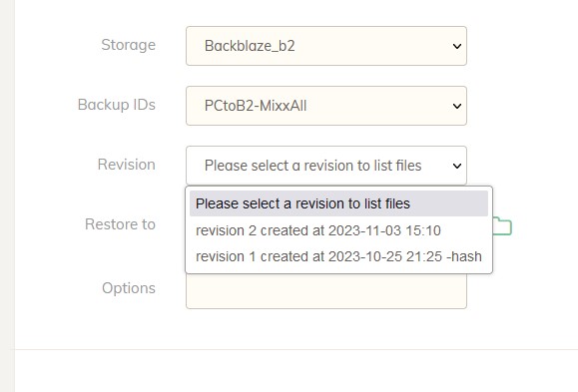The width and height of the screenshot is (578, 392).
Task: Click the horizontal divider line below the form
Action: 296,349
